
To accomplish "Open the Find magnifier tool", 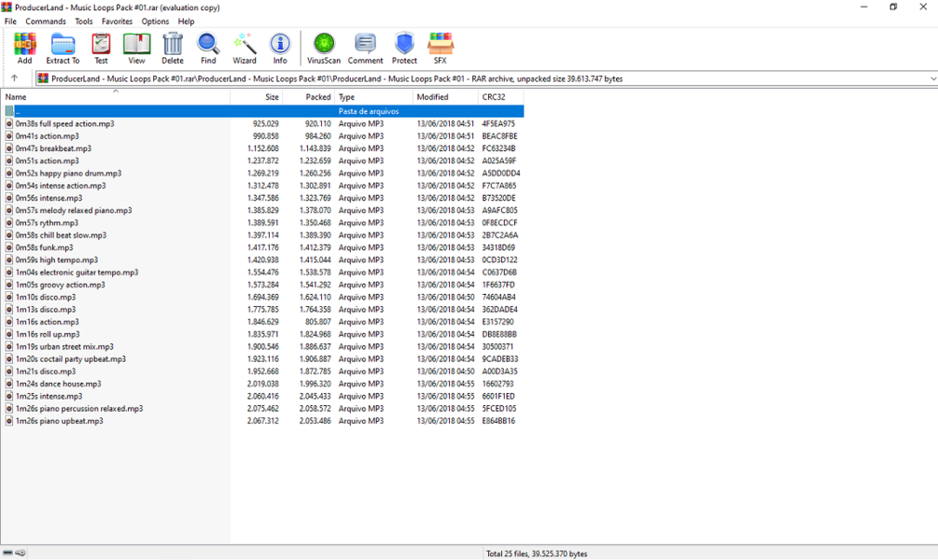I will point(208,48).
